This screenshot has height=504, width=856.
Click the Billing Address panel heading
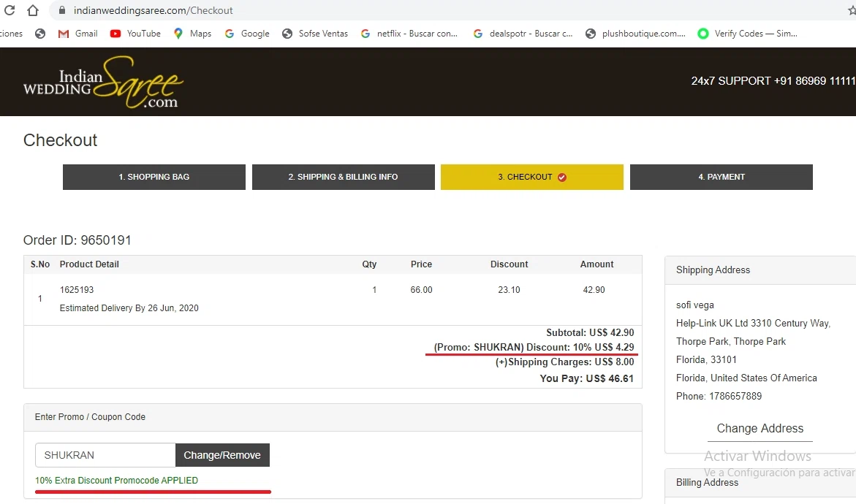tap(707, 482)
